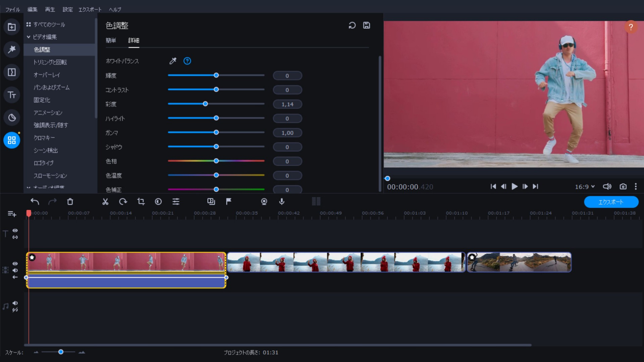Image resolution: width=644 pixels, height=362 pixels.
Task: Add a new track with plus-lines icon
Action: coord(12,214)
